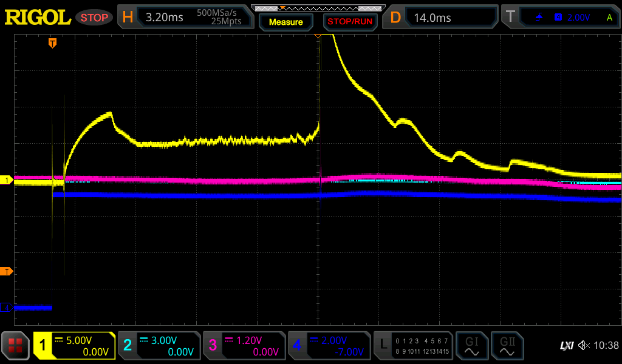The image size is (622, 364).
Task: Open the Measure menu
Action: pos(285,22)
